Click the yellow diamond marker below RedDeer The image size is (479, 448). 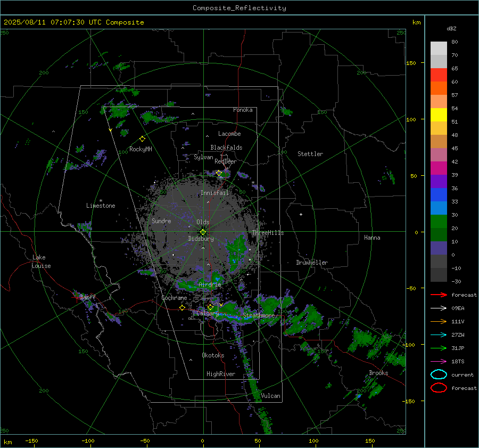pyautogui.click(x=219, y=173)
